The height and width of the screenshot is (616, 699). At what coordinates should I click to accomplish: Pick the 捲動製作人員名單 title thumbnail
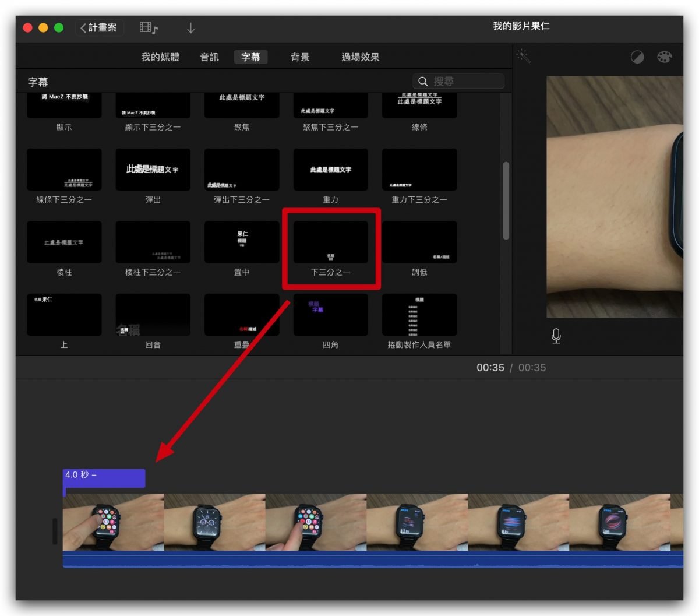point(419,315)
